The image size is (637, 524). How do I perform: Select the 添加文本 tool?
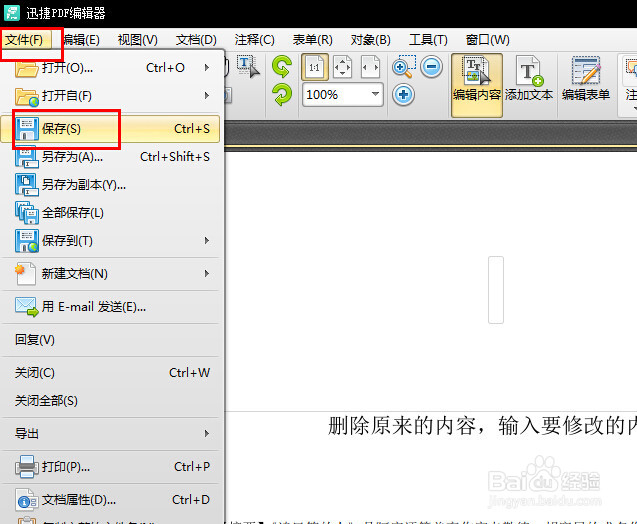529,79
